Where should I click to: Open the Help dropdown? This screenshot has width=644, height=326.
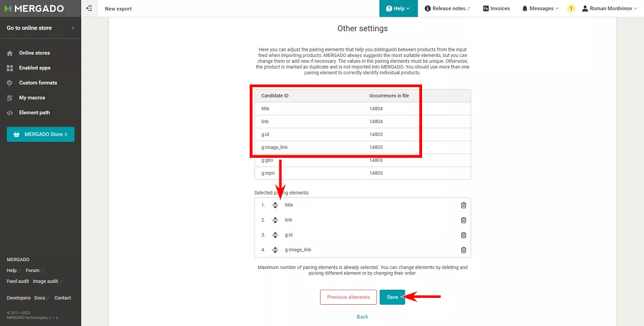[x=398, y=8]
